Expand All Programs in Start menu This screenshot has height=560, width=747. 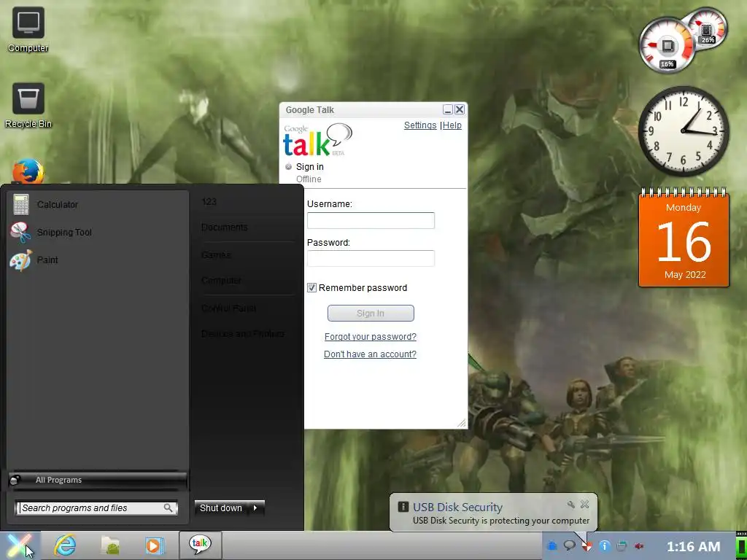click(x=98, y=480)
